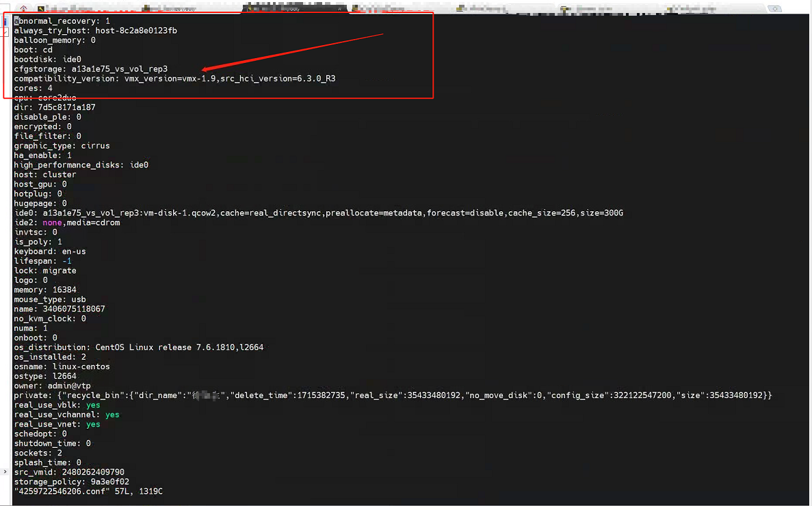The height and width of the screenshot is (506, 812).
Task: Click the 'host: cluster' line
Action: (x=45, y=174)
